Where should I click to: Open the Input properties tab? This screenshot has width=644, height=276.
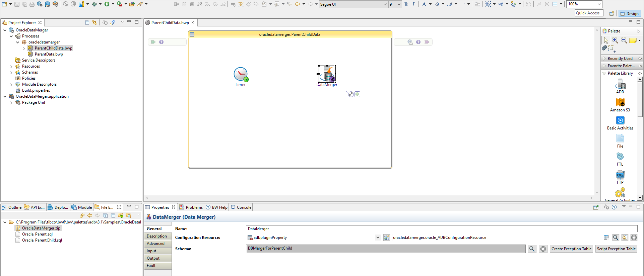click(158, 251)
